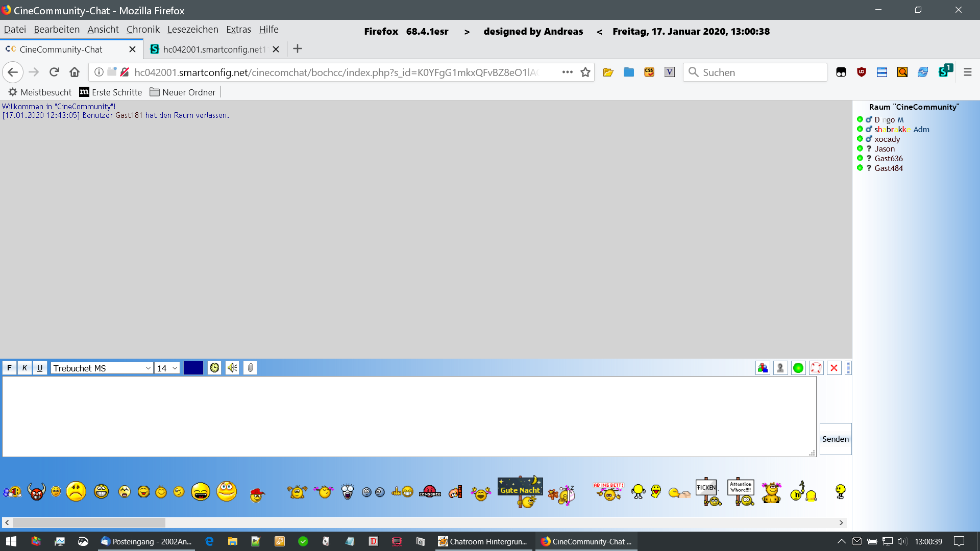Click the clock timestamp icon in chat toolbar

pos(214,368)
